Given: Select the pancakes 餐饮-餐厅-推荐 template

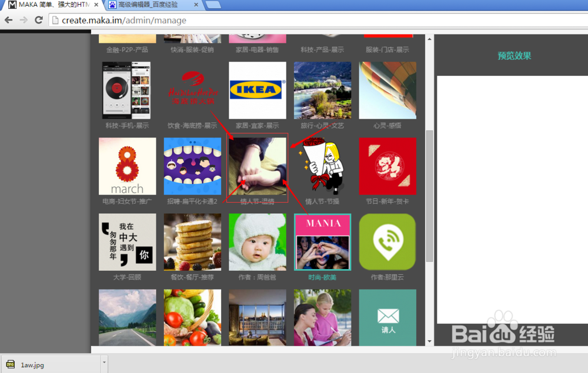Looking at the screenshot, I should pyautogui.click(x=192, y=242).
